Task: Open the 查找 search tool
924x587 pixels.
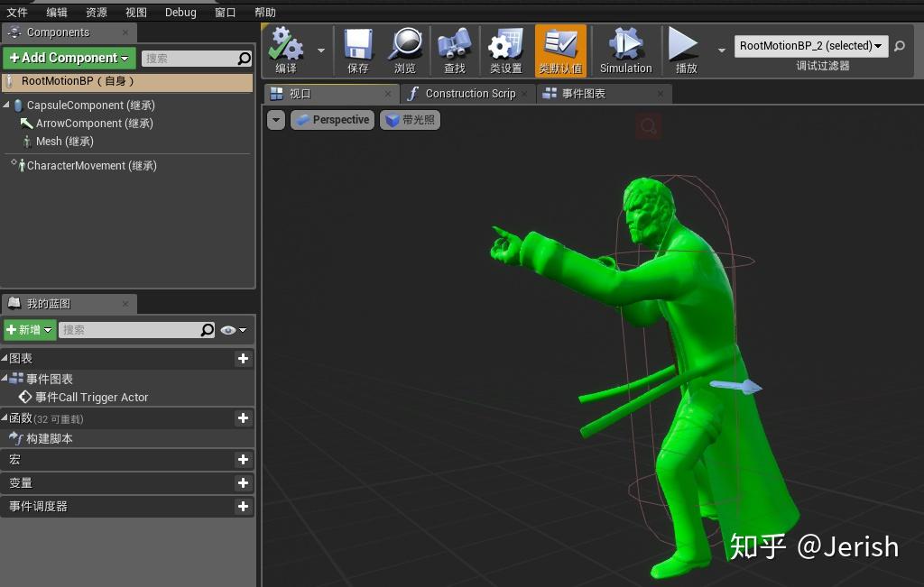Action: click(454, 50)
